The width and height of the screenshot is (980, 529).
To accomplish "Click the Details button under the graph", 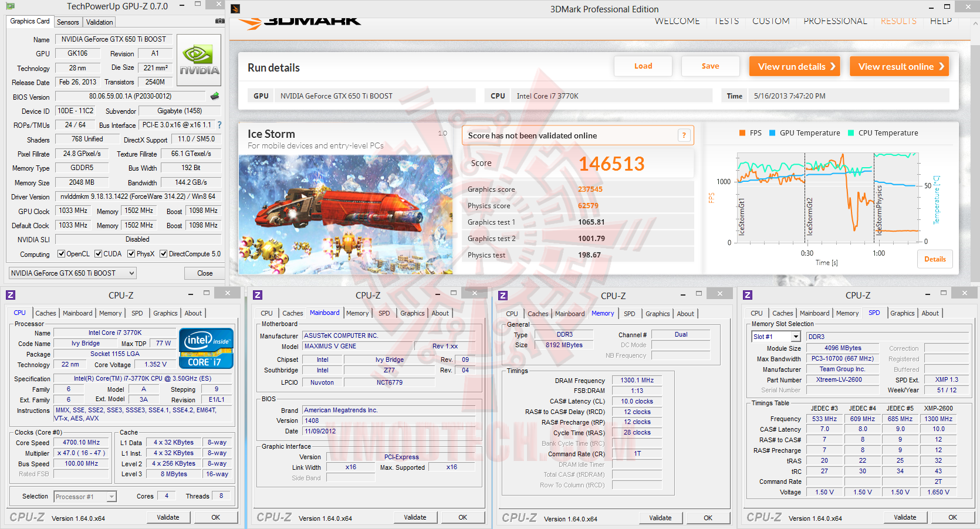I will [935, 259].
